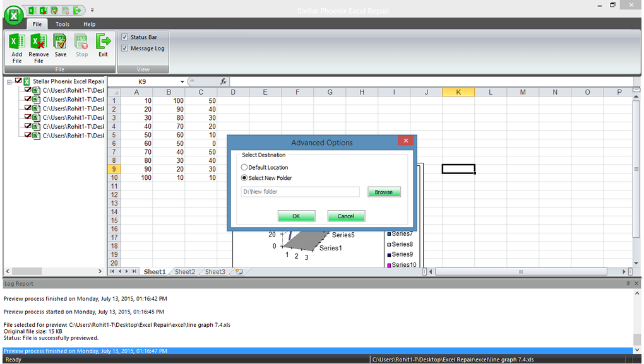The width and height of the screenshot is (644, 364).
Task: Click the fx insert function icon
Action: click(223, 81)
